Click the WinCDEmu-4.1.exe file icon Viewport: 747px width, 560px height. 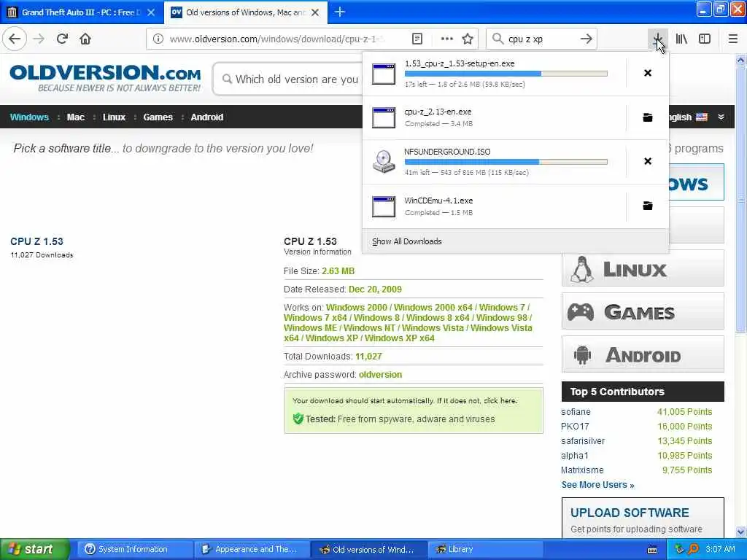point(384,206)
